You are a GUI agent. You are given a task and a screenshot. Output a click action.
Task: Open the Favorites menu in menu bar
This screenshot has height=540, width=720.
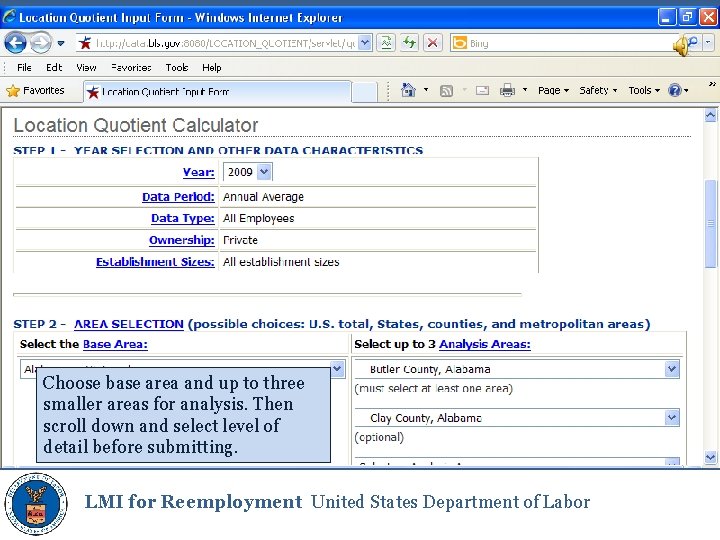pos(131,68)
